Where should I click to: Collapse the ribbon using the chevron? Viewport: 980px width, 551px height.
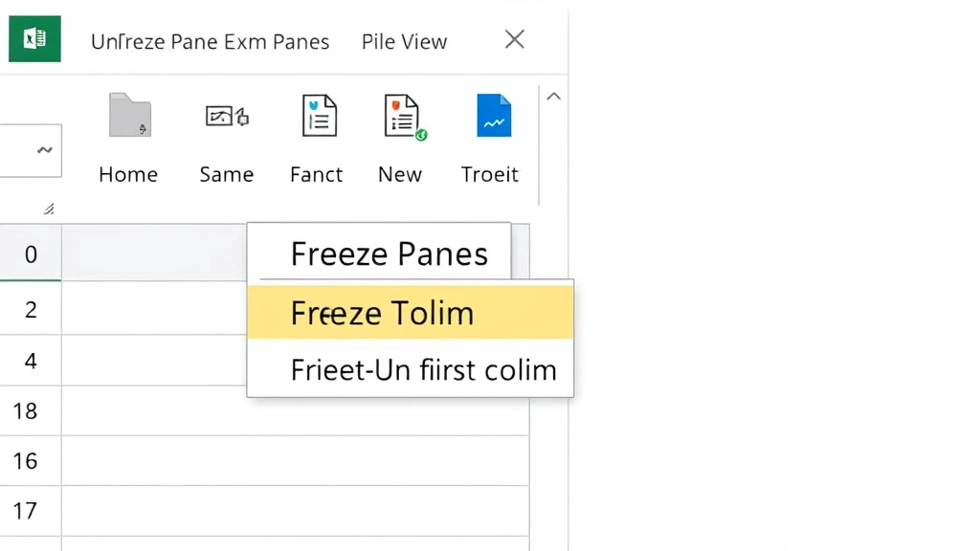click(x=553, y=96)
